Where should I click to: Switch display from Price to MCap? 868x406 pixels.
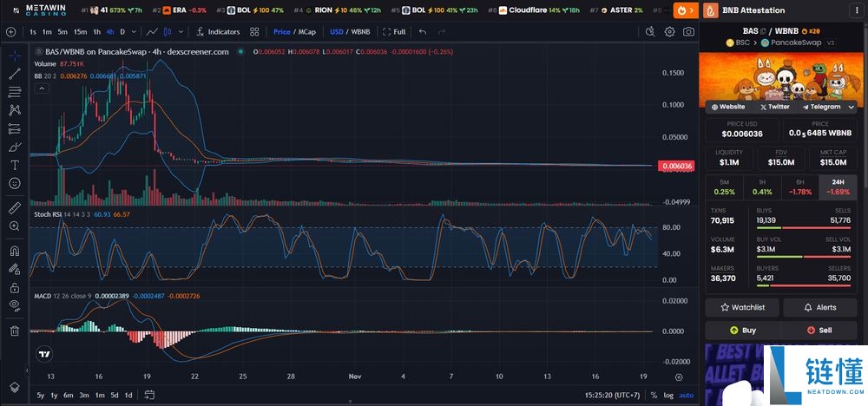pyautogui.click(x=306, y=31)
